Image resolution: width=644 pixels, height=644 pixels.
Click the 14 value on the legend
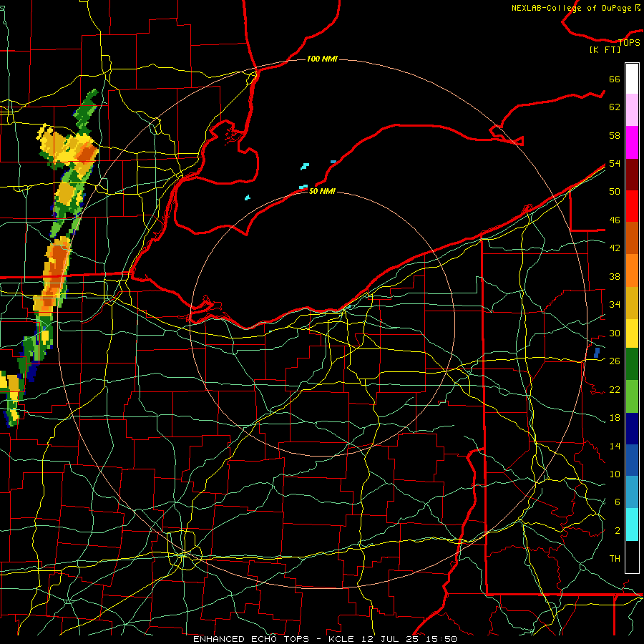click(615, 446)
